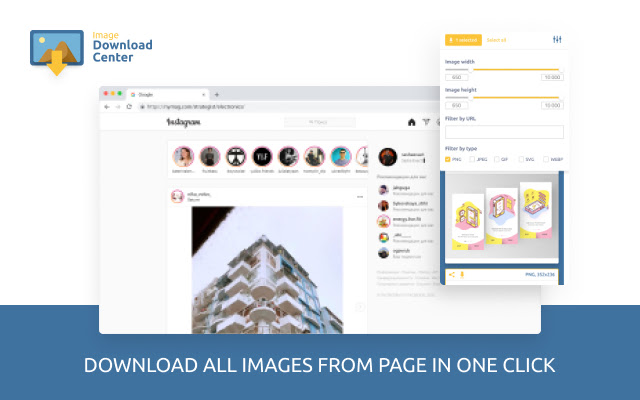Open the suggested account with colorful logo avatar
The image size is (640, 400).
(x=383, y=238)
